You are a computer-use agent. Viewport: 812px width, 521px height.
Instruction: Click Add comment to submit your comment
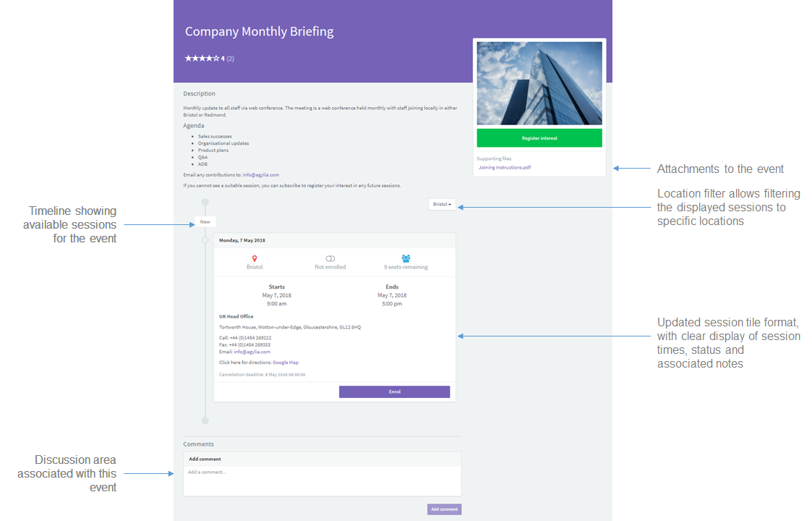[444, 509]
